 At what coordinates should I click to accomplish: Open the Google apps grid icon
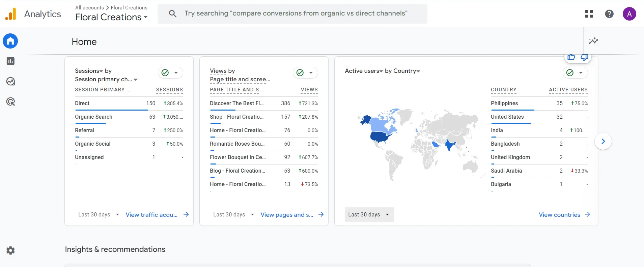click(x=589, y=14)
